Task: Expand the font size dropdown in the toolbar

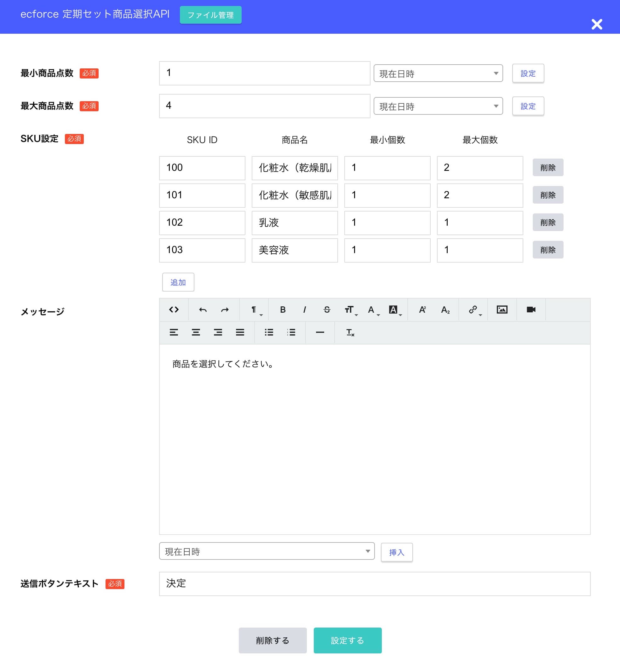Action: tap(350, 310)
